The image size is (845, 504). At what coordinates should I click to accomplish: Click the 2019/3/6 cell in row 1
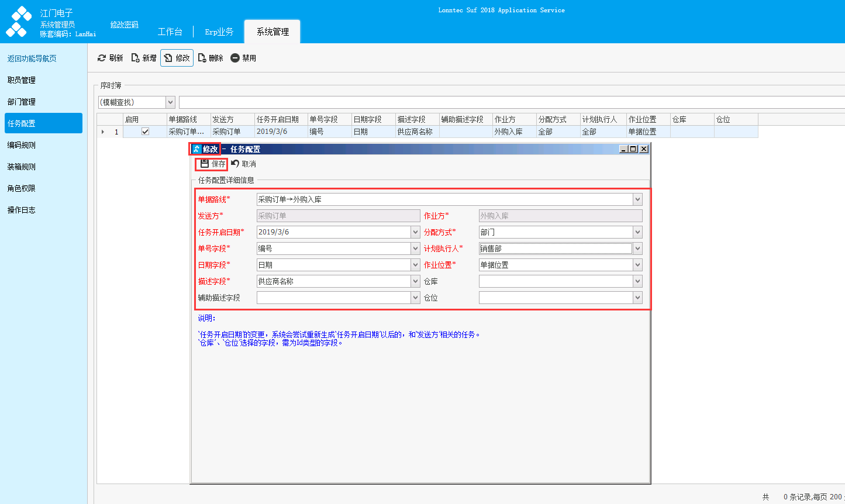[281, 132]
